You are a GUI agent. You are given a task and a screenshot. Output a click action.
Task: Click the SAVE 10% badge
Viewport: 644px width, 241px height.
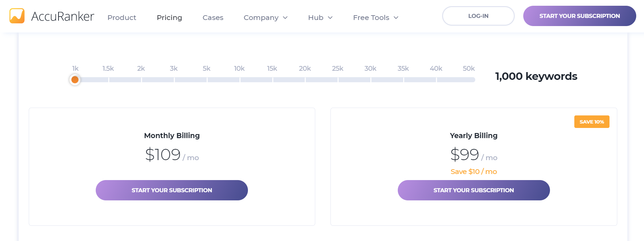(592, 122)
